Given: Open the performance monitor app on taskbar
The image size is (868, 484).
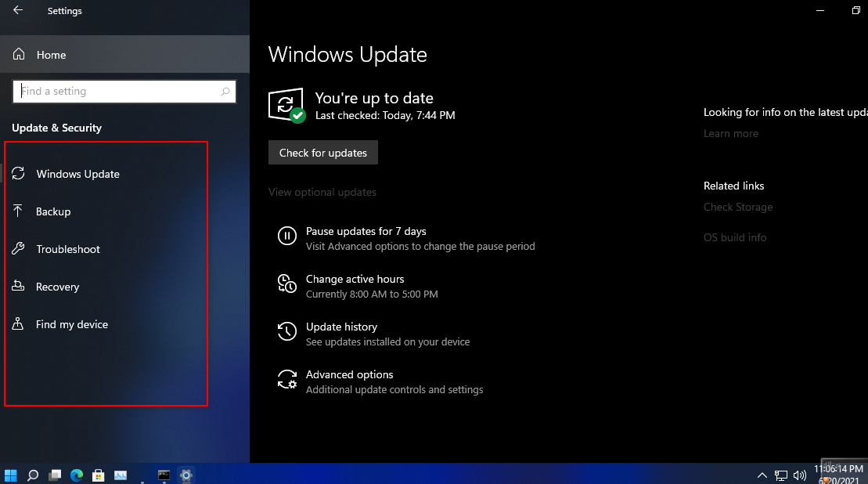Looking at the screenshot, I should 121,475.
